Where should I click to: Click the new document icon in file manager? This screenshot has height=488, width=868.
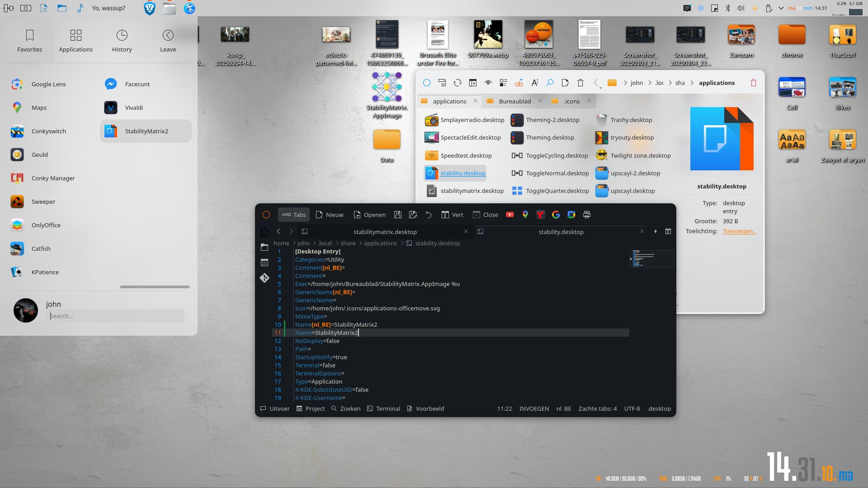pos(565,83)
